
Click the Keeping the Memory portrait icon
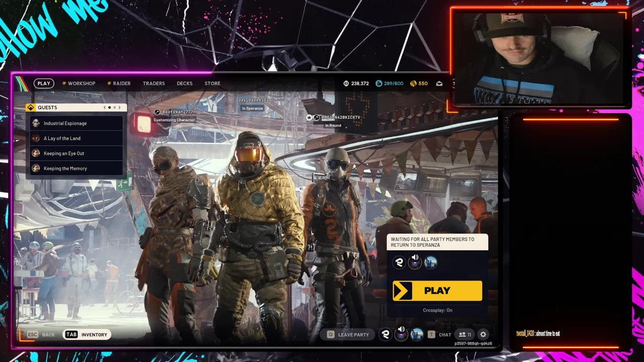(36, 168)
